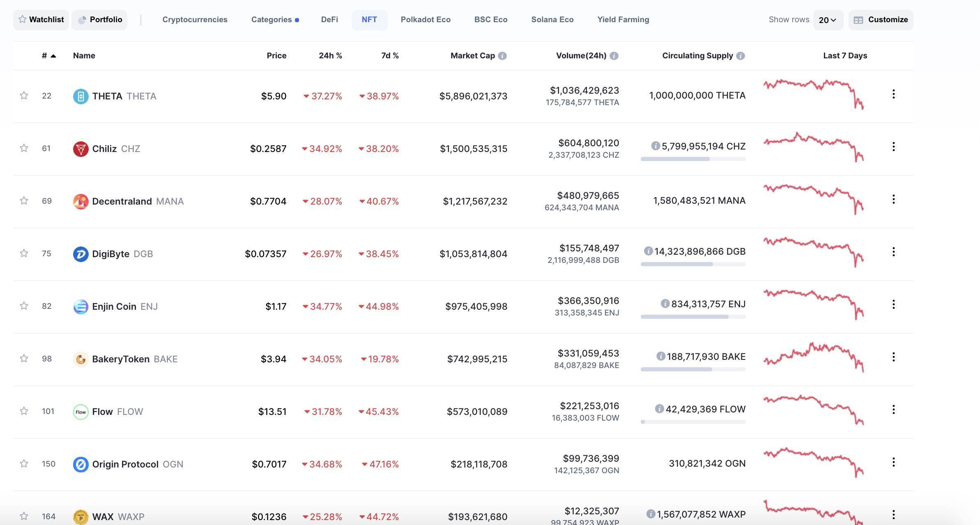980x525 pixels.
Task: Click the Customize button
Action: click(881, 20)
